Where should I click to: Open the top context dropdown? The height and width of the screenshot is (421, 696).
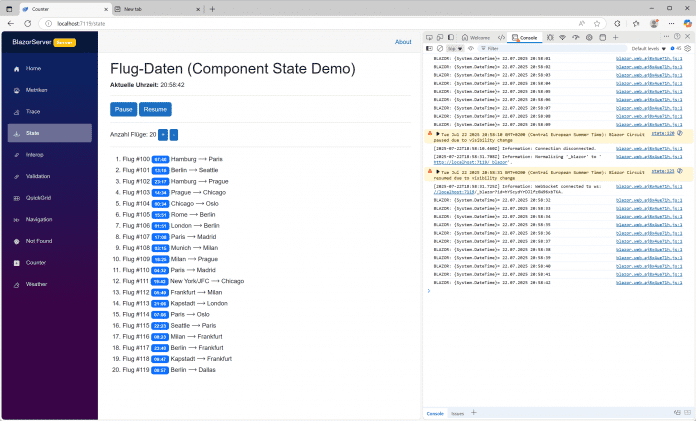click(455, 48)
